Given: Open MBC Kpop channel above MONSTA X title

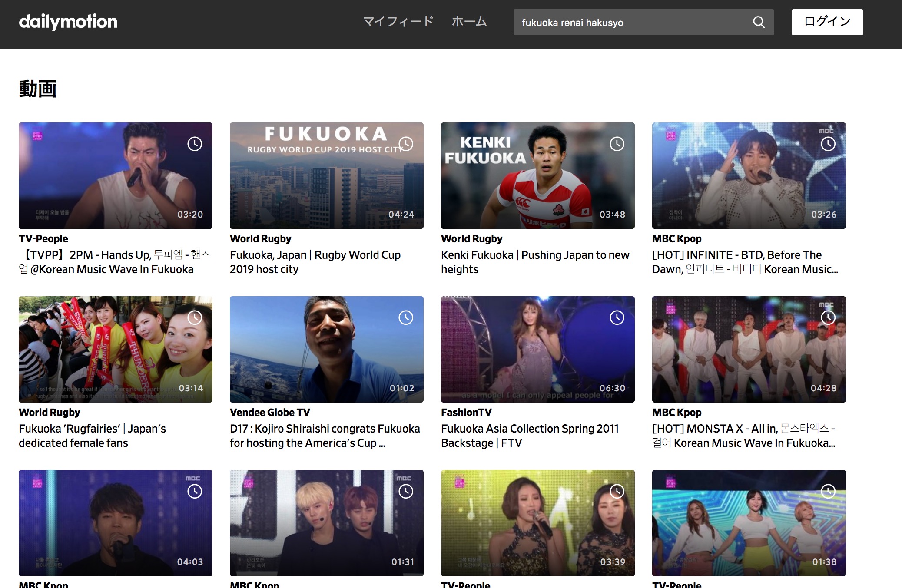Looking at the screenshot, I should (x=677, y=413).
